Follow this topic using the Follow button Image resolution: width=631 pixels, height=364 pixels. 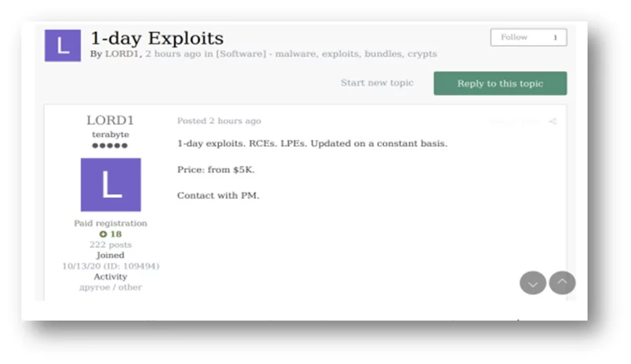click(514, 37)
